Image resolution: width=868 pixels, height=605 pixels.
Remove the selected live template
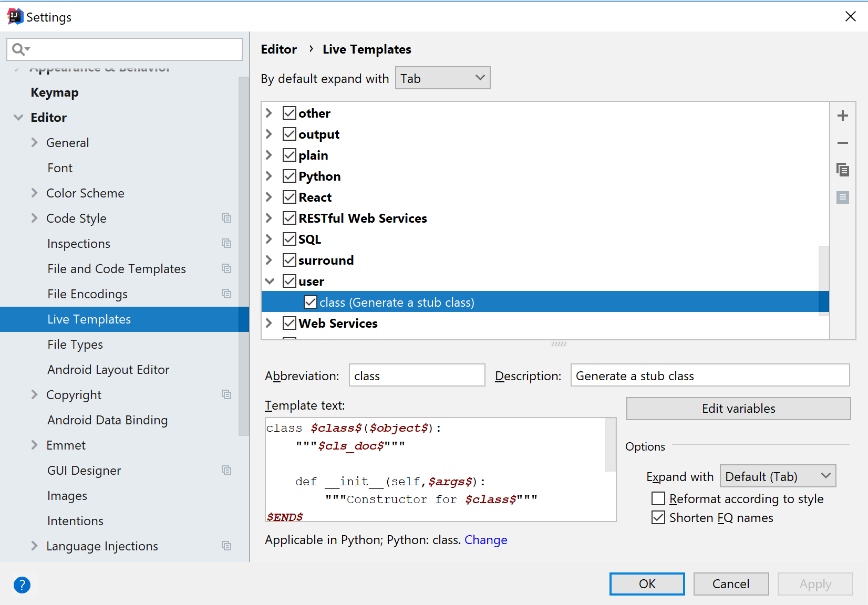pyautogui.click(x=843, y=142)
